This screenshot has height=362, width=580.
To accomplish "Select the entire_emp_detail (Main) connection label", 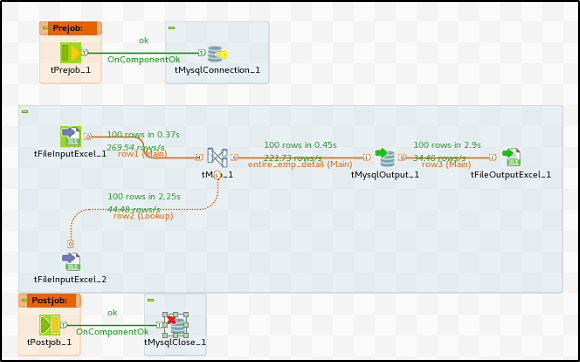I will (300, 164).
